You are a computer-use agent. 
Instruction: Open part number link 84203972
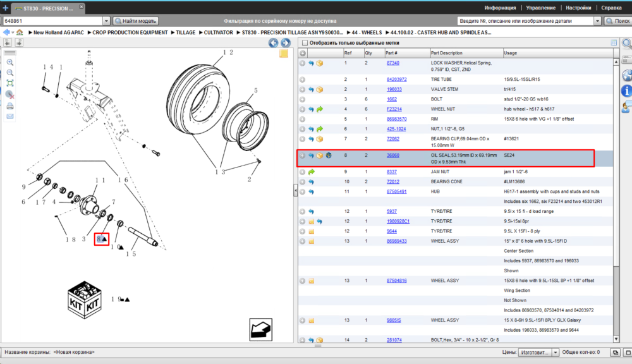click(397, 80)
